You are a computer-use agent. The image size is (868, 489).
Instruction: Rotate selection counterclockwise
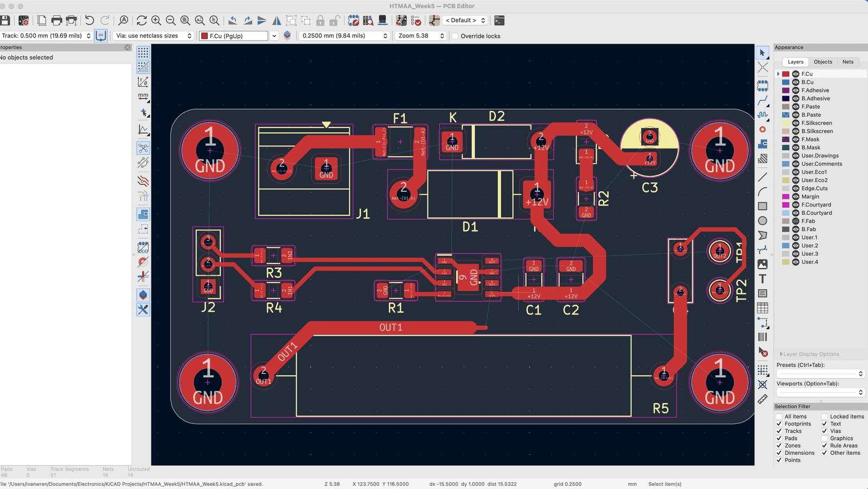[x=233, y=21]
